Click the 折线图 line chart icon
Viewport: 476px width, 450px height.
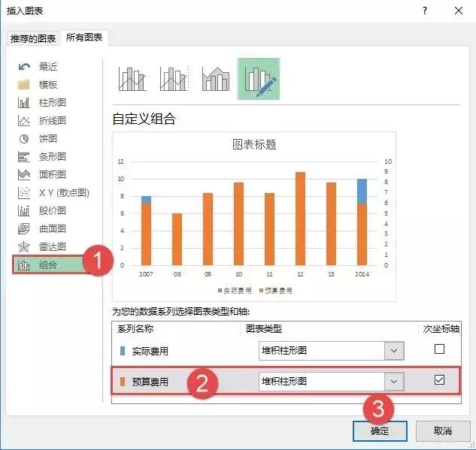point(23,121)
